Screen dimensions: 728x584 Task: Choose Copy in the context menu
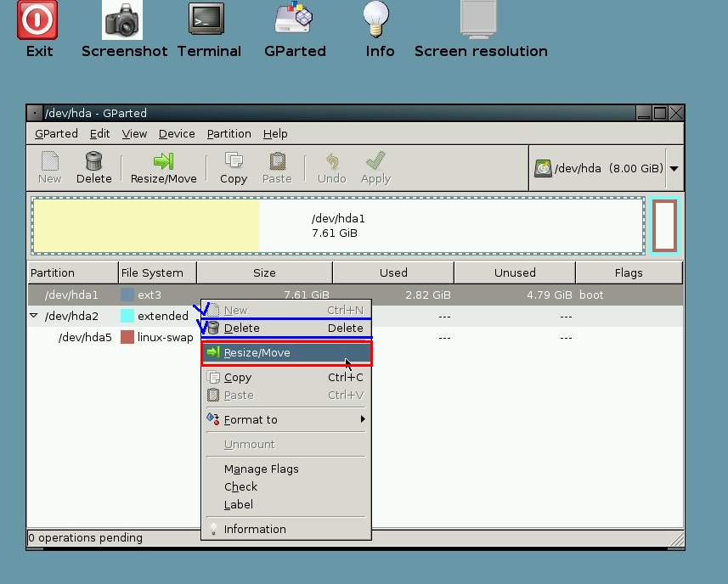point(286,378)
